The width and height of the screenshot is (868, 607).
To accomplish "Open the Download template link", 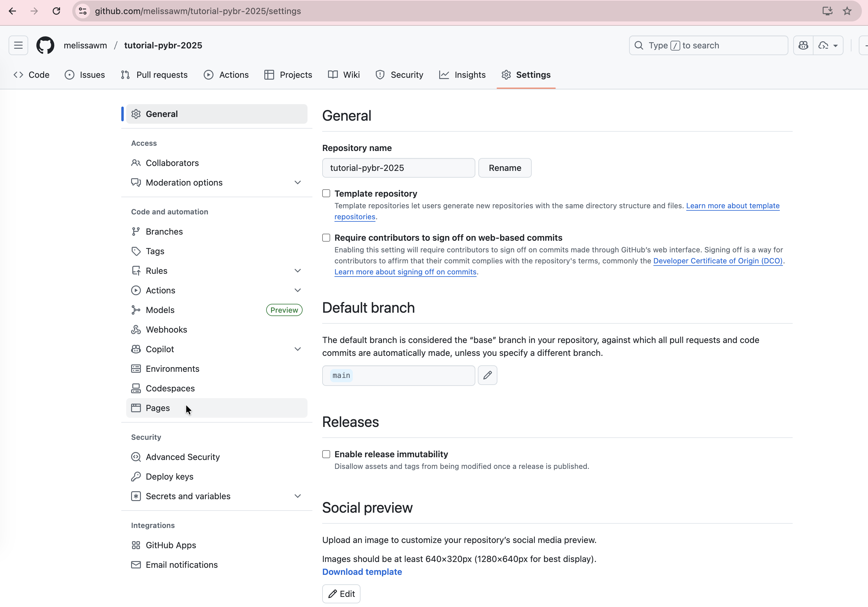I will coord(362,572).
